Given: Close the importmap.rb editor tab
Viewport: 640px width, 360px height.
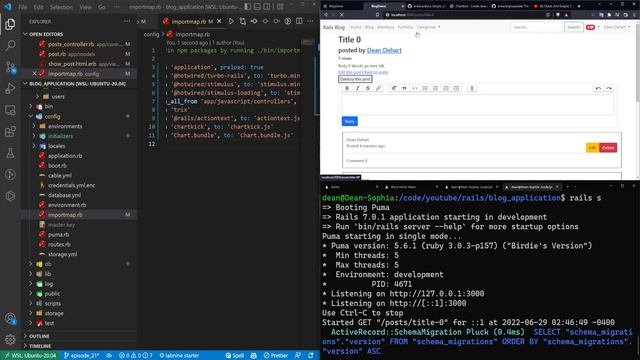Looking at the screenshot, I should coord(219,21).
